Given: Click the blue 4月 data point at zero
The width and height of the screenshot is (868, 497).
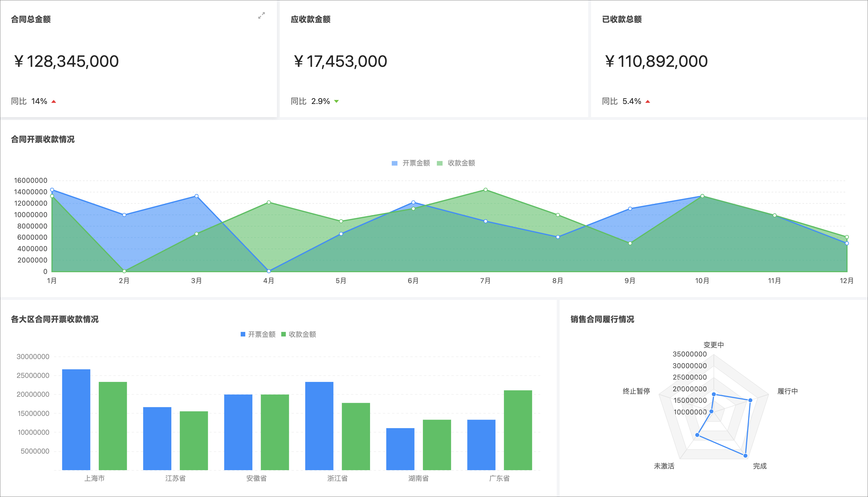Looking at the screenshot, I should 269,271.
